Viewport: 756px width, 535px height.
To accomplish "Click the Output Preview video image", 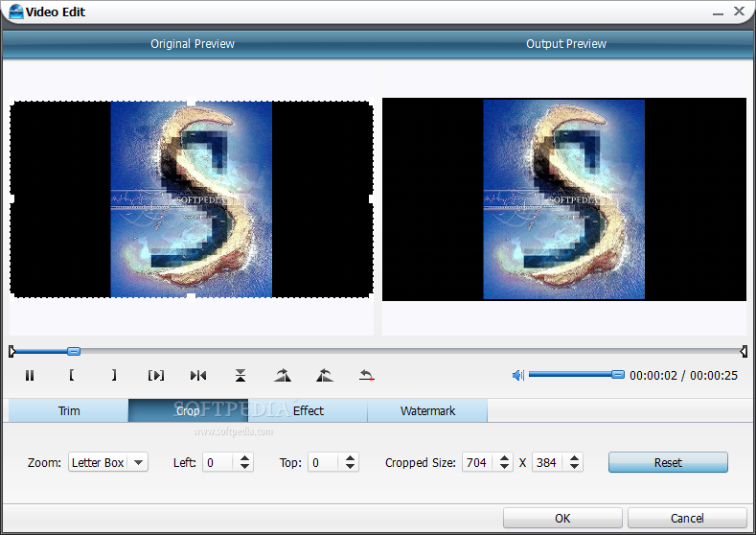I will point(564,199).
